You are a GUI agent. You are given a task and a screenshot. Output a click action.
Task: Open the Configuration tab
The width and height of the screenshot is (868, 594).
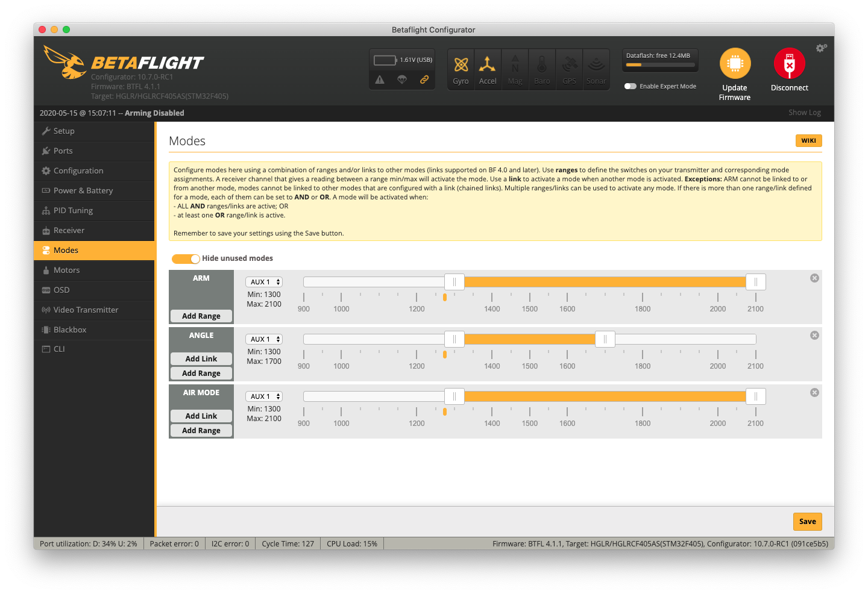[x=94, y=171]
